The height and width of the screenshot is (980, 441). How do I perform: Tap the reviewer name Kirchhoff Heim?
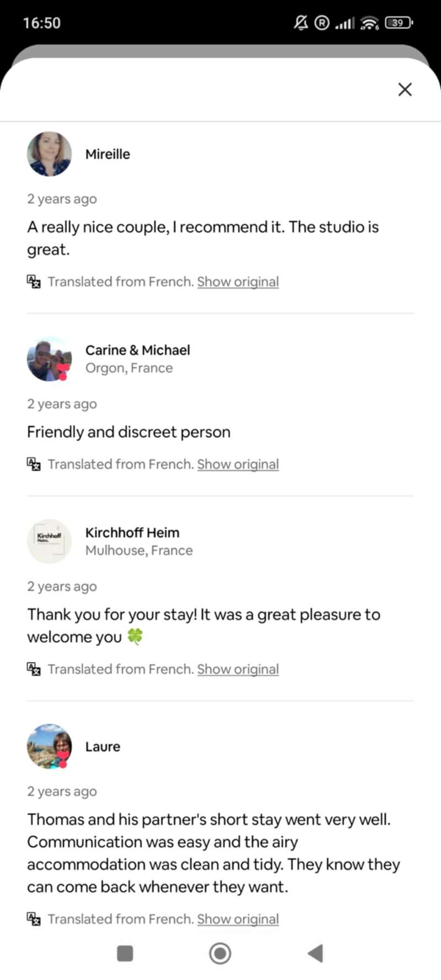132,533
